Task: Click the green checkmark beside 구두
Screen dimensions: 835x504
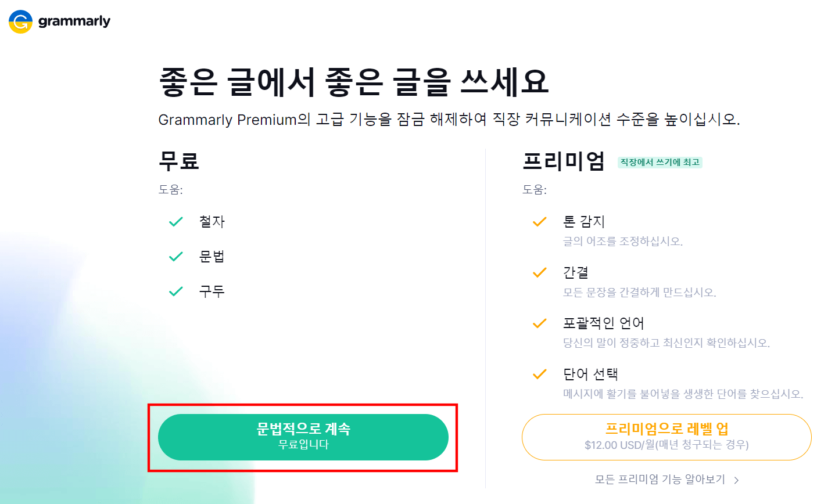Action: click(175, 291)
